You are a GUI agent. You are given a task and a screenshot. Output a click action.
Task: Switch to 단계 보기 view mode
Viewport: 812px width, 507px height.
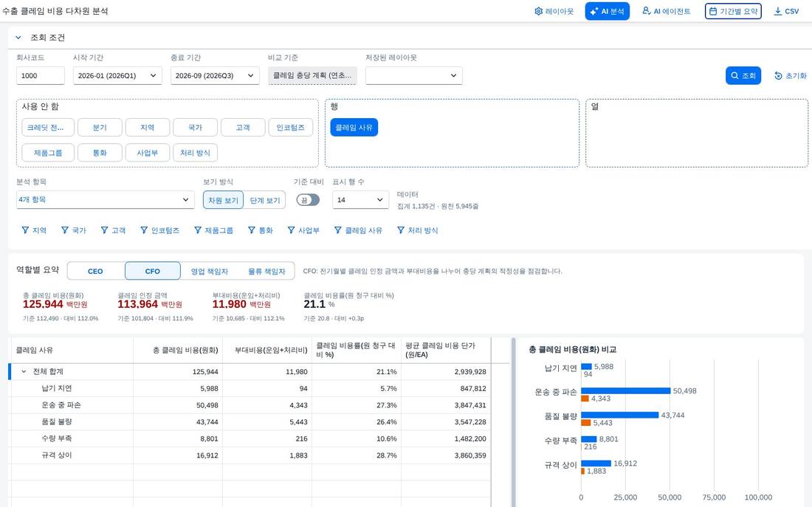[264, 201]
